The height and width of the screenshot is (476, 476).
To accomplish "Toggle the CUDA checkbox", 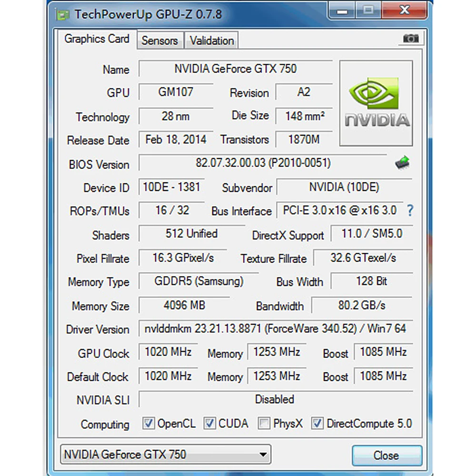I will pyautogui.click(x=209, y=423).
